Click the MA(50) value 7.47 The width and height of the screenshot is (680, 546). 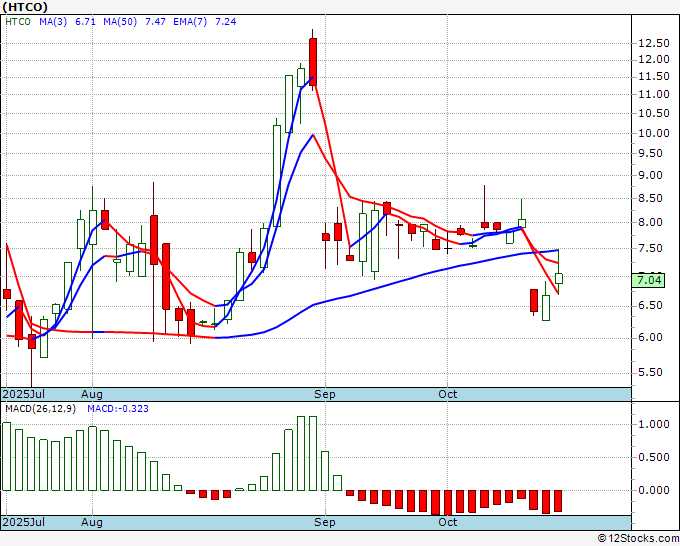tap(155, 22)
